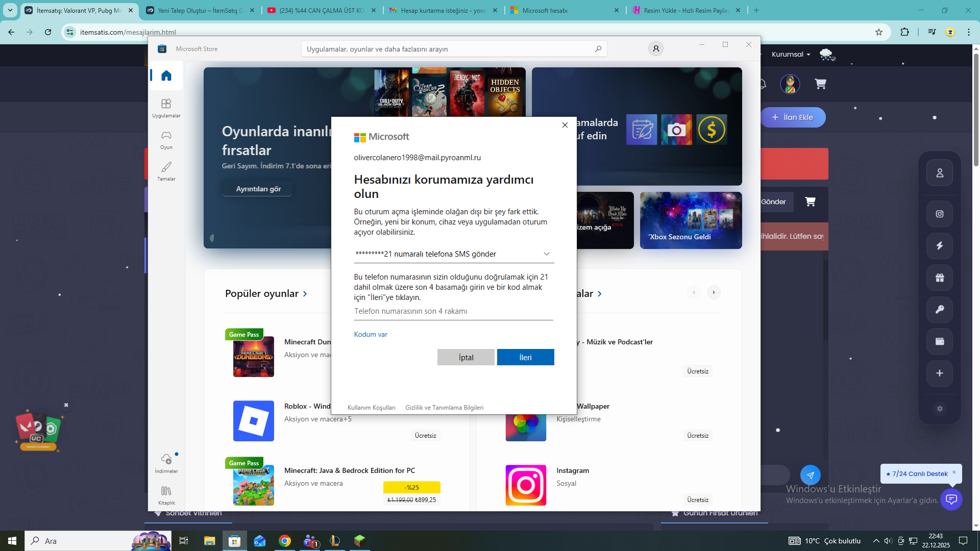Open the Store account profile icon
The image size is (980, 551).
point(656,48)
